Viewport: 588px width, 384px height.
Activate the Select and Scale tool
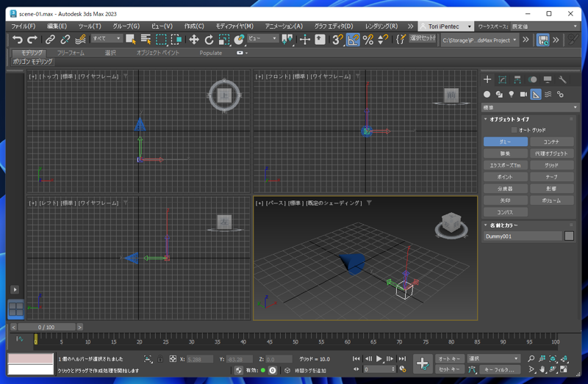224,40
